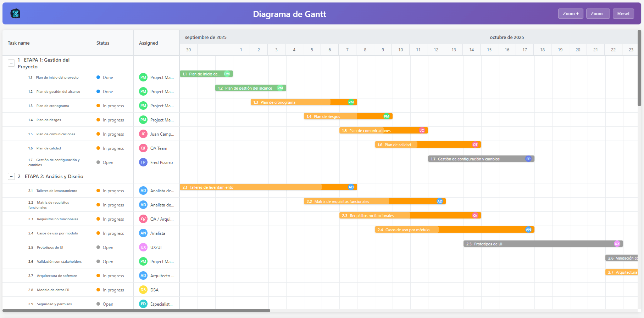The height and width of the screenshot is (318, 644).
Task: Click the horizontal scrollbar at the bottom
Action: coord(136,311)
